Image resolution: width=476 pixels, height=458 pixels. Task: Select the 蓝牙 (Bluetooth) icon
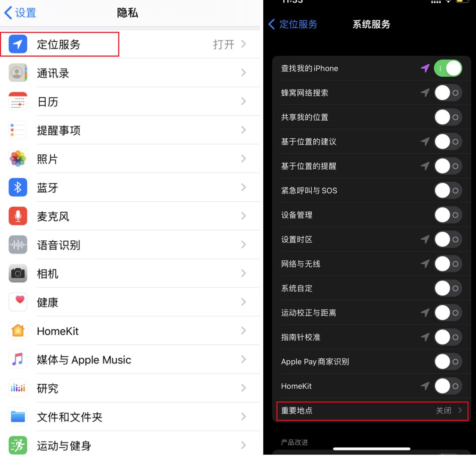(x=18, y=187)
